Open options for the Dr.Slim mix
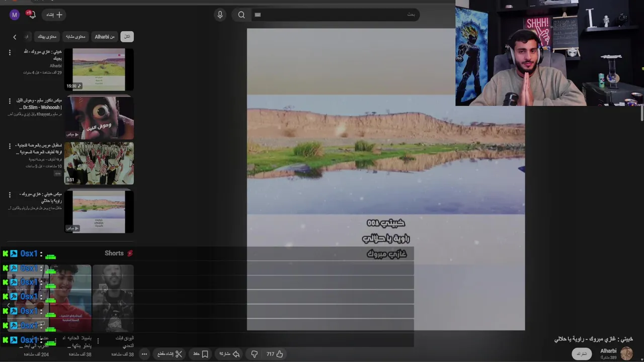This screenshot has width=644, height=362. (x=9, y=101)
